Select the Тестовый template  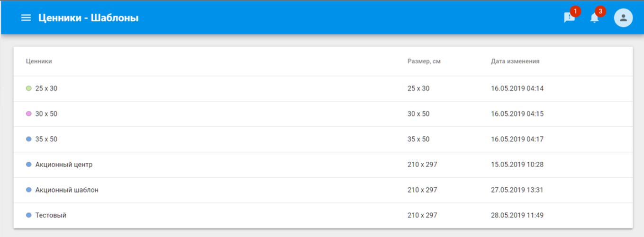[x=323, y=215]
